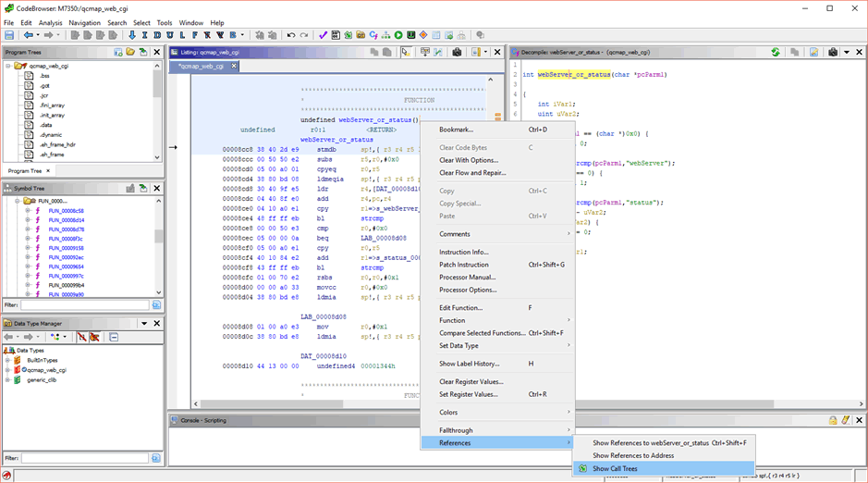
Task: Click the Symbol Tree filter options icon
Action: (155, 304)
